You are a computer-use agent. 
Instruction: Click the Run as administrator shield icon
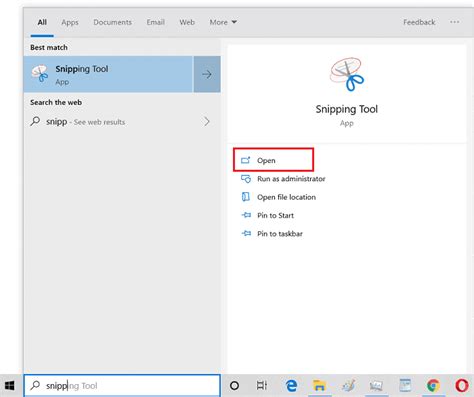point(246,179)
